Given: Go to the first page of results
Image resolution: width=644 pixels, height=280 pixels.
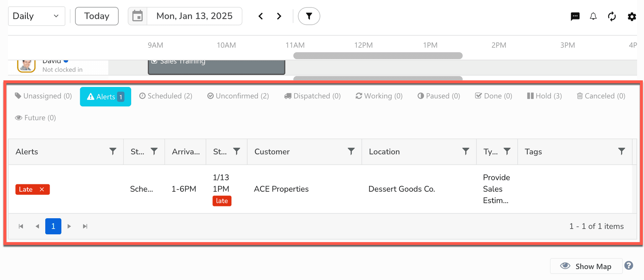Looking at the screenshot, I should point(21,226).
